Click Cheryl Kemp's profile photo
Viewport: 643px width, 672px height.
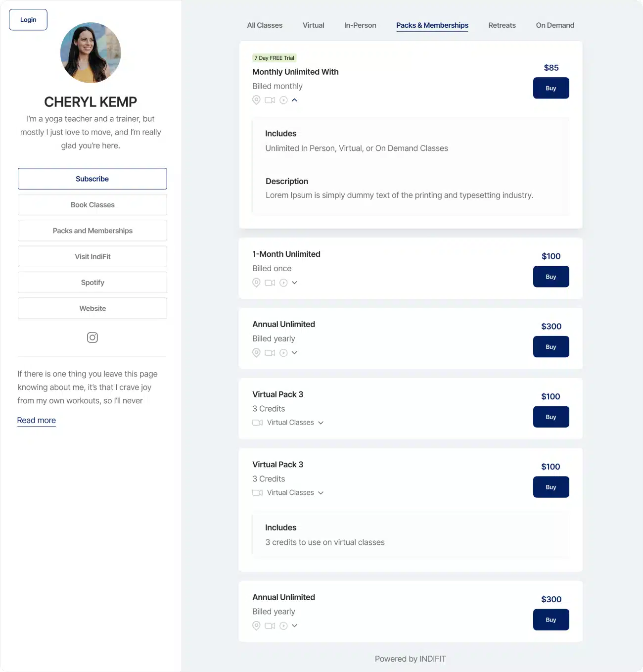tap(91, 52)
